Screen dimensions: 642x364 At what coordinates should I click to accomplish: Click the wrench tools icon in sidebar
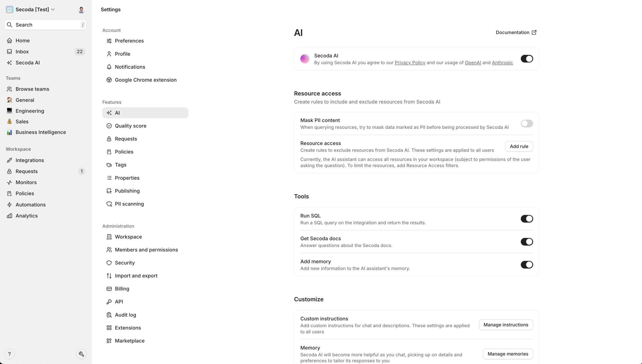point(81,354)
